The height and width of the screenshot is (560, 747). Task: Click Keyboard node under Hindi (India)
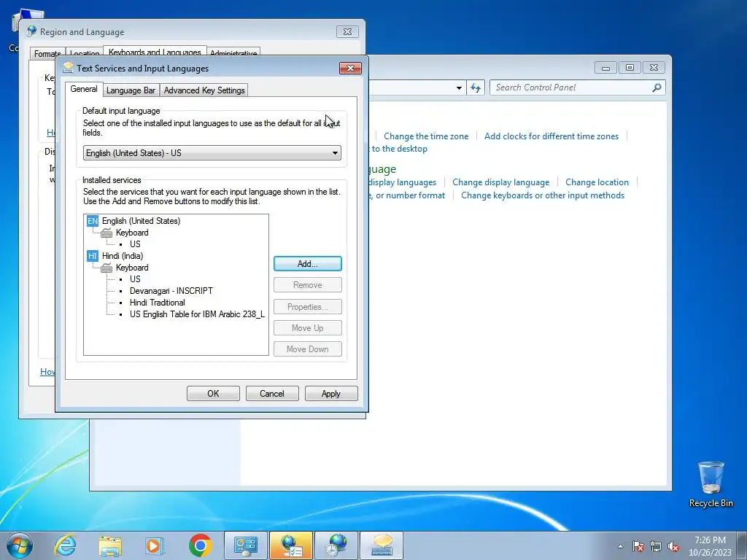(132, 268)
